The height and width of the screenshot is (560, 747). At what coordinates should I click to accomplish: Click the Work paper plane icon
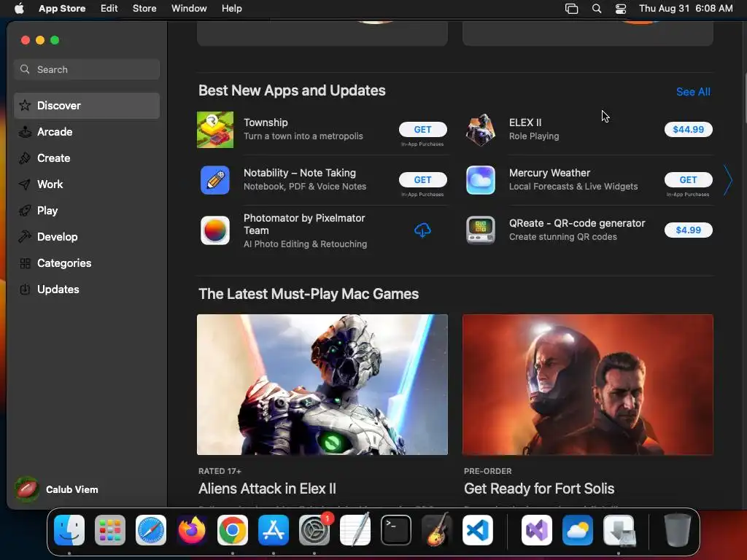click(x=25, y=184)
